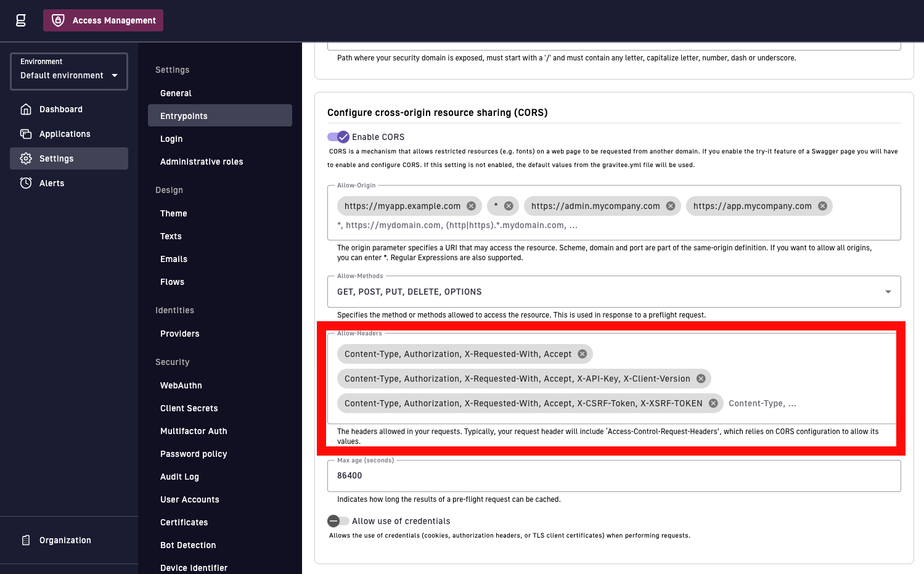
Task: Open the Default environment selector
Action: [x=69, y=72]
